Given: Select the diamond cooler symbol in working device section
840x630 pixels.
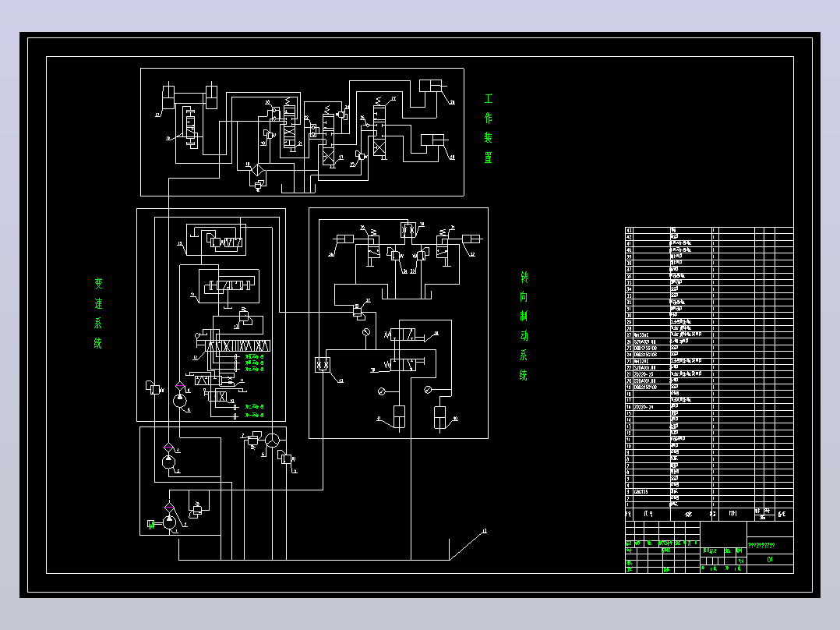Looking at the screenshot, I should (258, 171).
